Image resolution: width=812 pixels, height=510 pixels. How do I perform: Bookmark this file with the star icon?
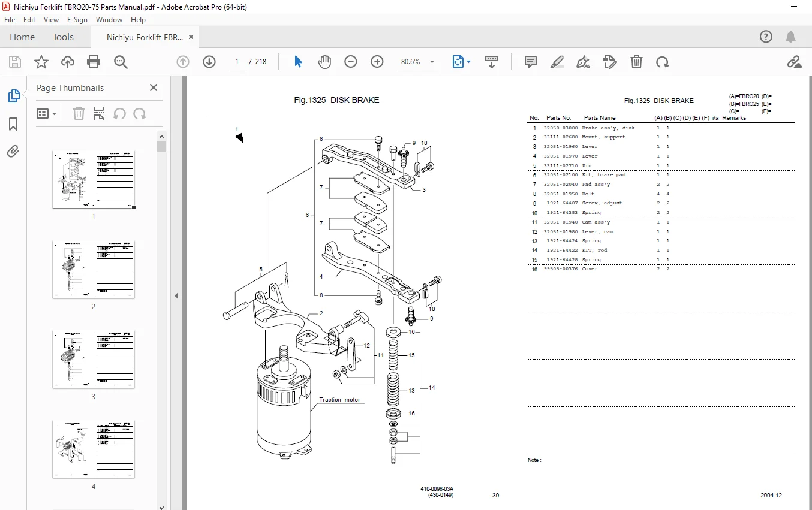41,62
